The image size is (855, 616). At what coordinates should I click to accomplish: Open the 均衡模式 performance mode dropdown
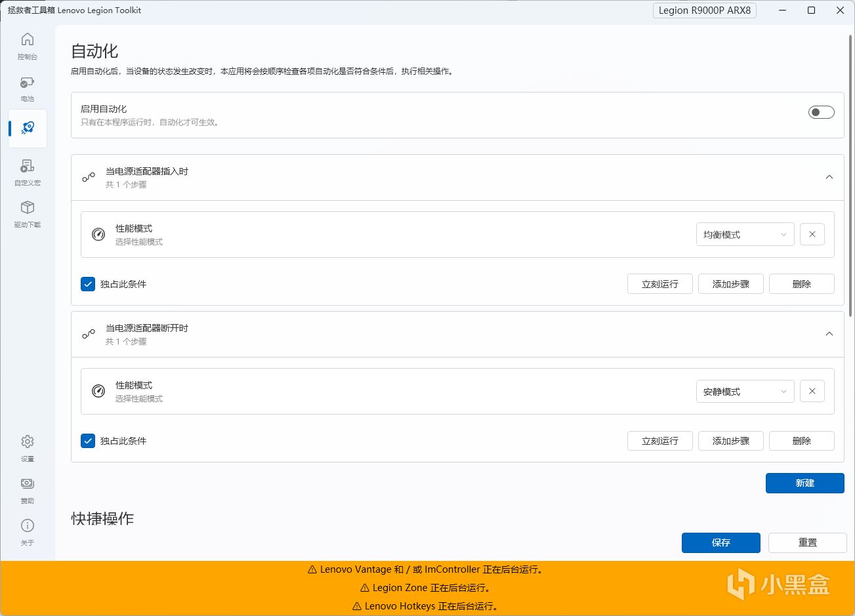click(x=745, y=234)
